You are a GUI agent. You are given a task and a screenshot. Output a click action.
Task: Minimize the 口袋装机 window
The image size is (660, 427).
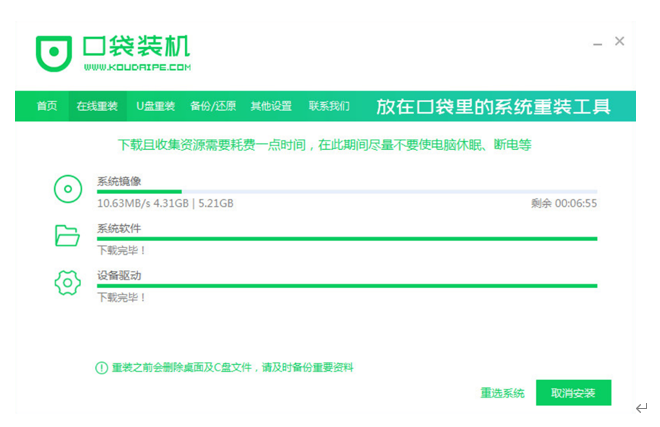(597, 43)
